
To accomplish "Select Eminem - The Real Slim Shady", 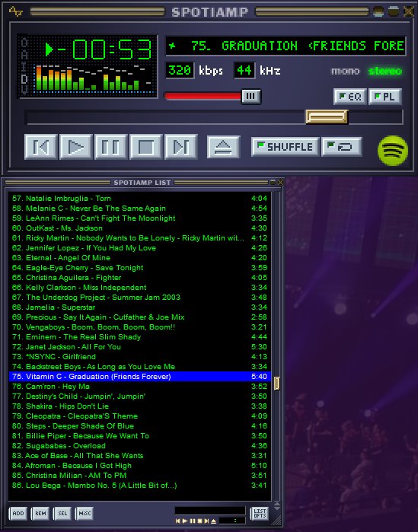I will pyautogui.click(x=140, y=337).
